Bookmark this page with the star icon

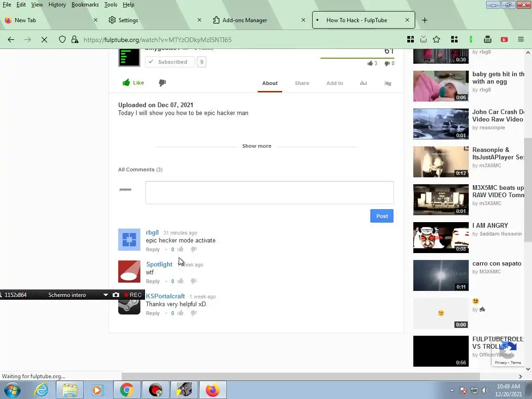tap(436, 39)
